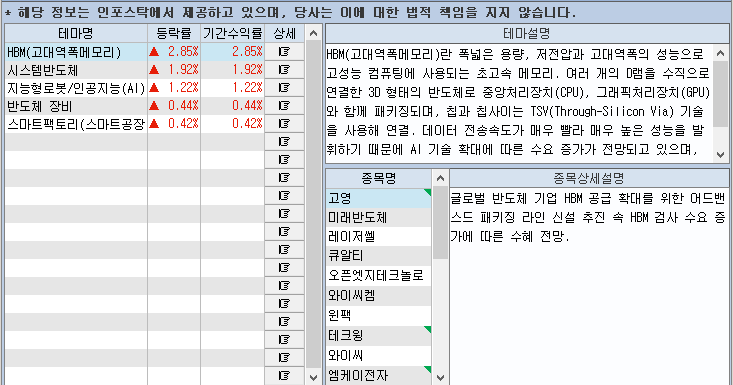Viewport: 733px width, 385px height.
Task: Open detail icon for 시스템반도체 row
Action: [284, 70]
